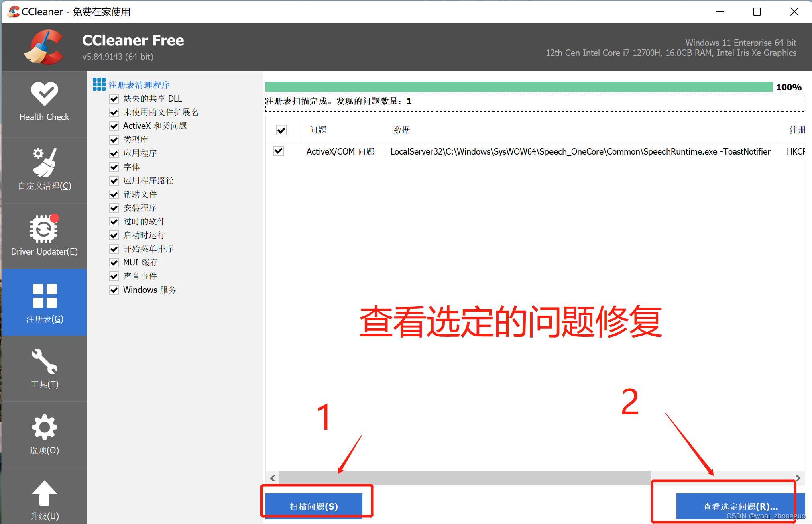Screen dimensions: 812x524
Task: Toggle the MUI 缓存 checkbox
Action: [114, 263]
